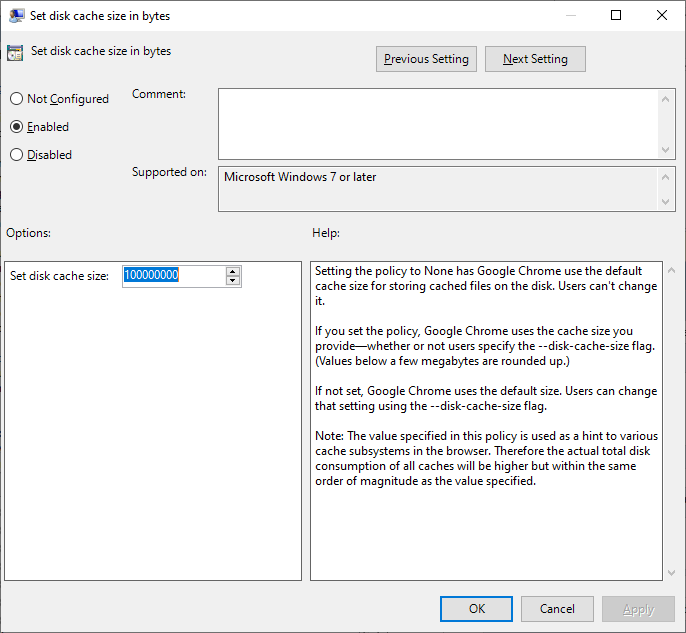The width and height of the screenshot is (686, 633).
Task: Go to Next Setting
Action: tap(535, 59)
